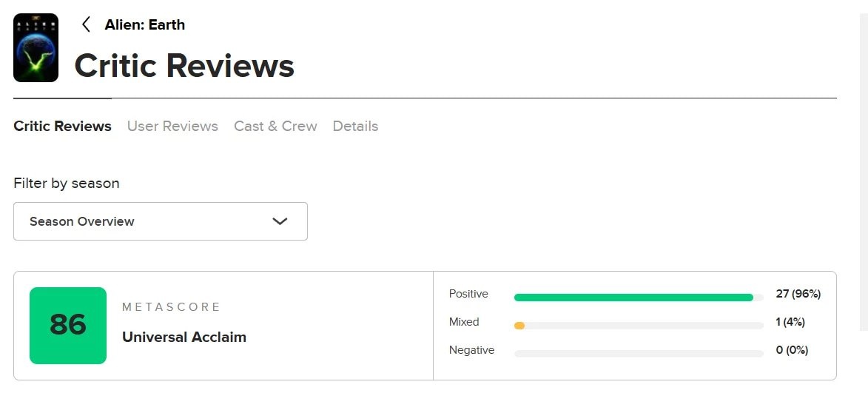Screen dimensions: 868x413
Task: Click the yellow Mixed reviews bar
Action: pyautogui.click(x=519, y=326)
